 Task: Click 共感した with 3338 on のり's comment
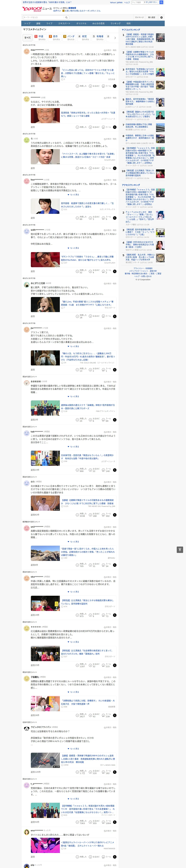pos(81,515)
